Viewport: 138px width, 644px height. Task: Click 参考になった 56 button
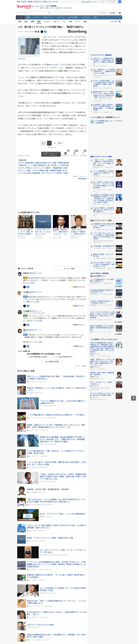click(78, 306)
